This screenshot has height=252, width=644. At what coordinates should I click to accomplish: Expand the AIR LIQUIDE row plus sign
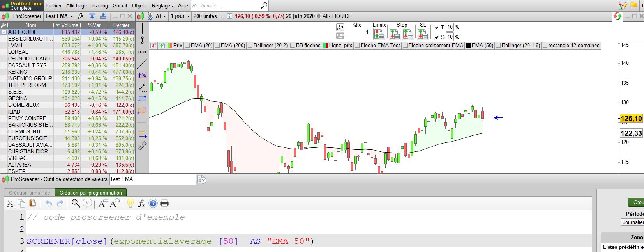click(x=4, y=32)
